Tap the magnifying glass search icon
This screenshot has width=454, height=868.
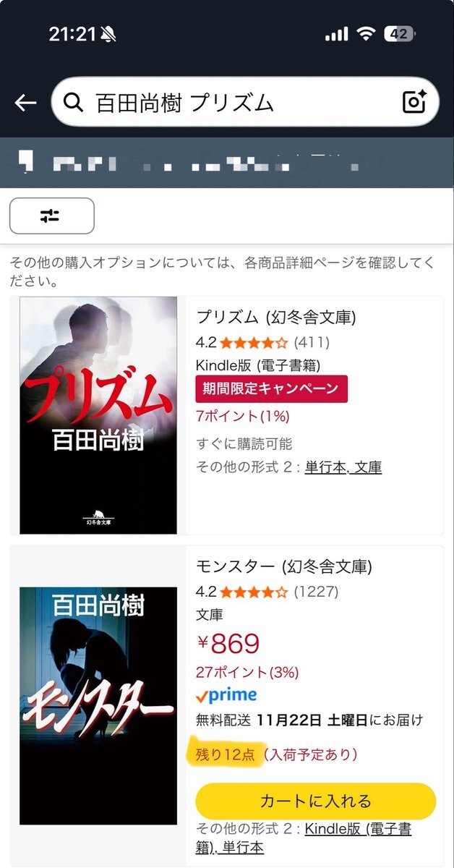tap(74, 103)
